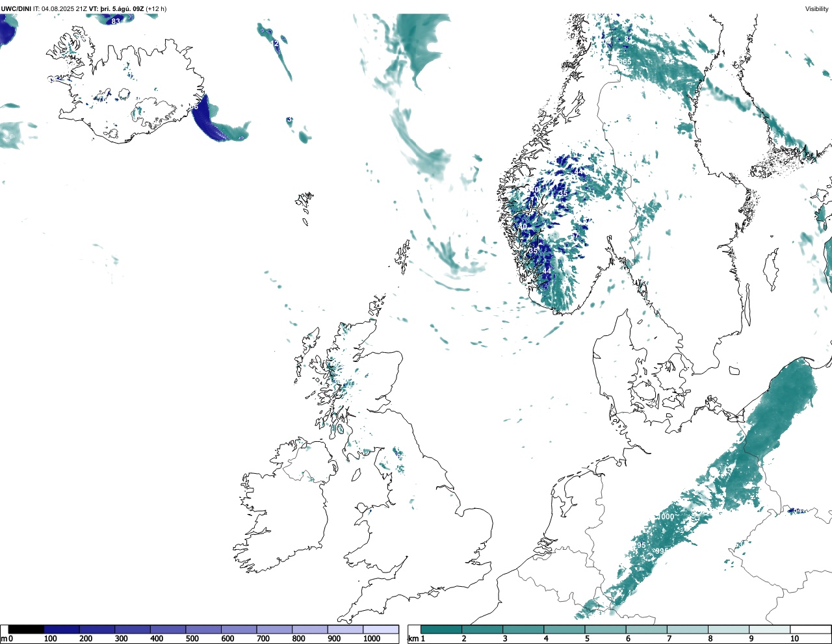Click the 300–400 m legend swatch
The height and width of the screenshot is (644, 832).
click(x=133, y=629)
